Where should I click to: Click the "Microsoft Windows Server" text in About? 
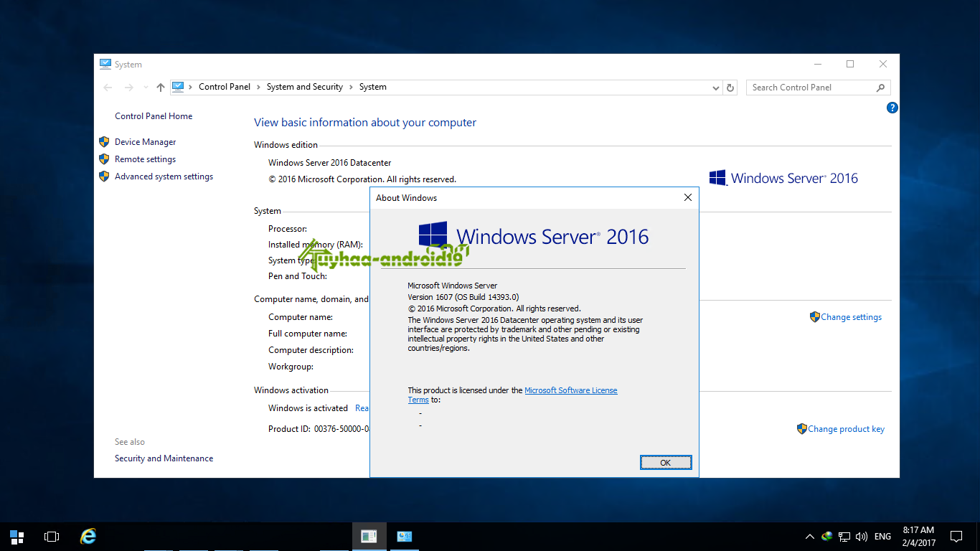tap(453, 286)
